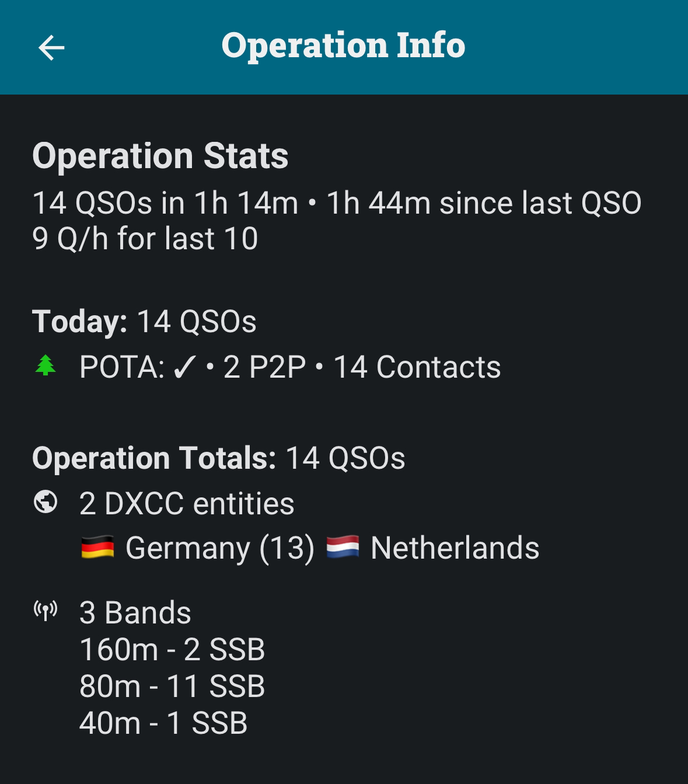Select the '1h 44m since last QSO' text
Image resolution: width=688 pixels, height=784 pixels.
click(x=484, y=203)
